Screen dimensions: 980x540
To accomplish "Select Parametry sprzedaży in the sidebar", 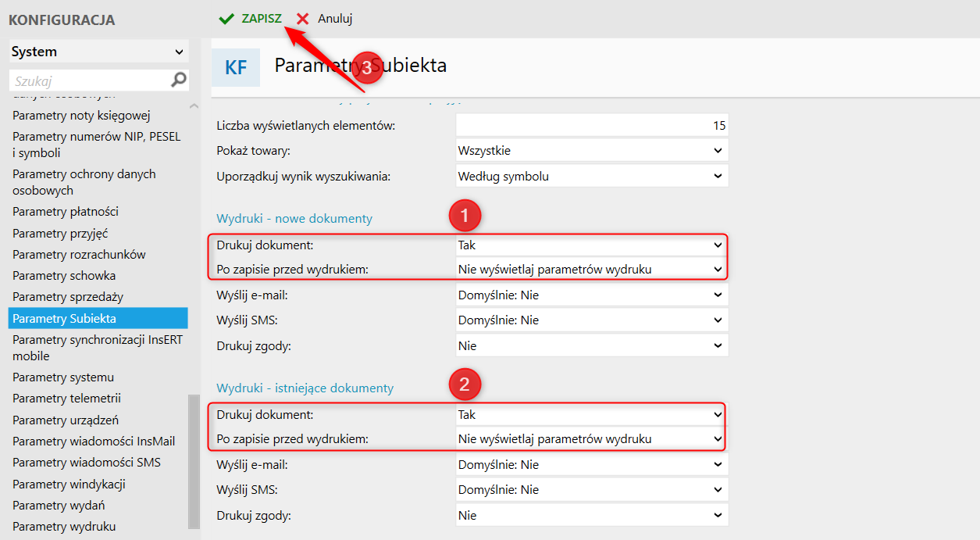I will point(68,297).
